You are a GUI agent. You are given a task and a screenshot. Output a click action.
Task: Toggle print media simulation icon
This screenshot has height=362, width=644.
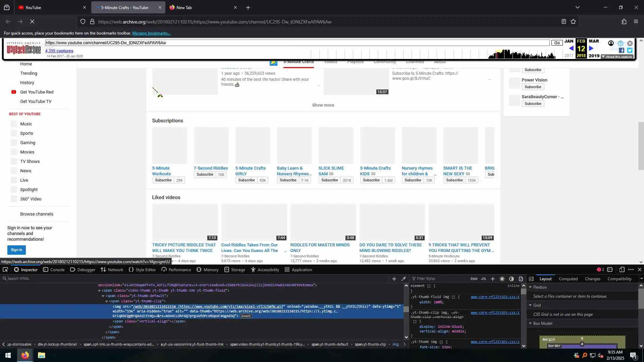coord(521,279)
